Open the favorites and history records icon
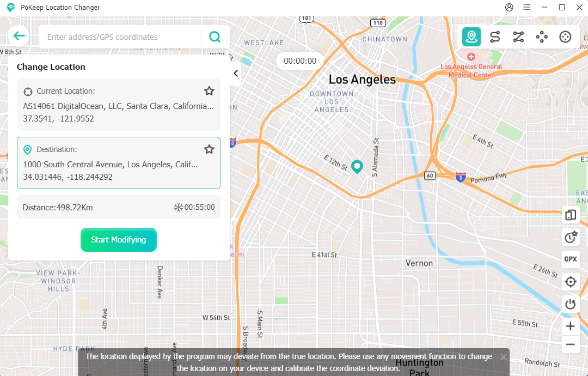The height and width of the screenshot is (376, 588). [571, 237]
